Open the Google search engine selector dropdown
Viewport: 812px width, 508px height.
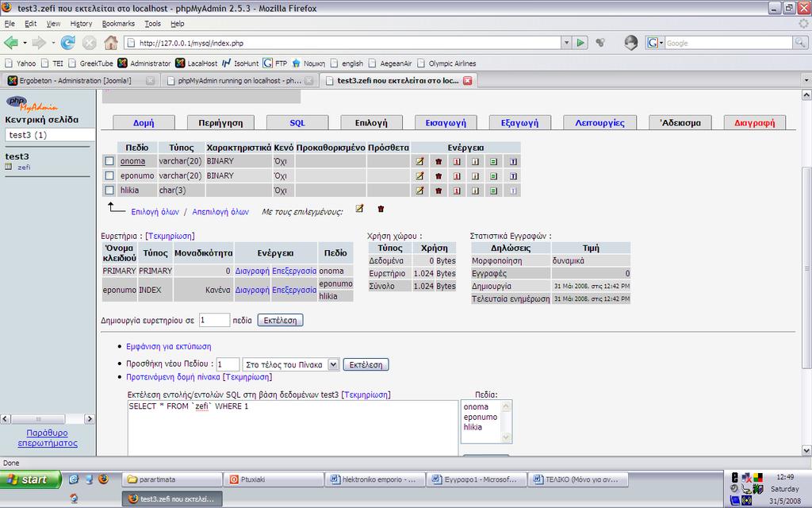(x=655, y=43)
